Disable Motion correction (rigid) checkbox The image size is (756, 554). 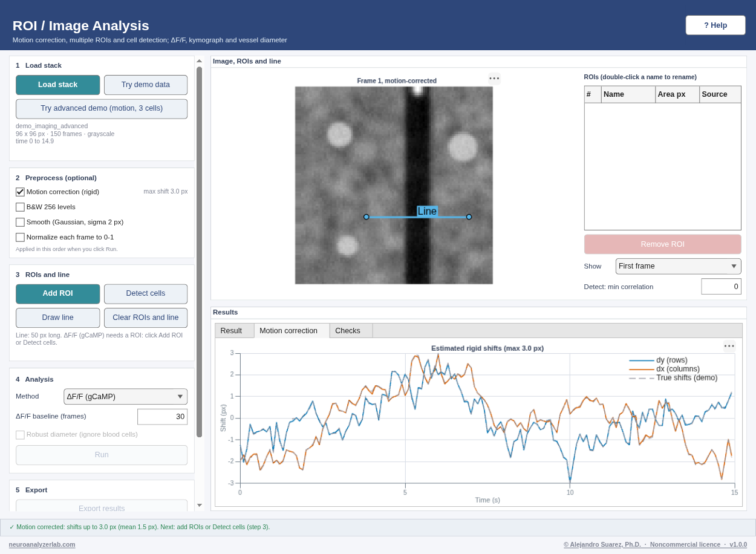point(21,192)
